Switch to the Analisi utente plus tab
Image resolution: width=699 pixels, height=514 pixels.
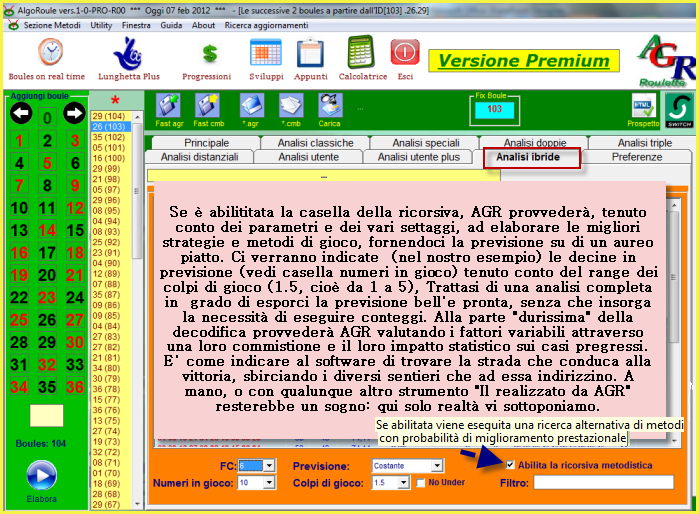418,157
